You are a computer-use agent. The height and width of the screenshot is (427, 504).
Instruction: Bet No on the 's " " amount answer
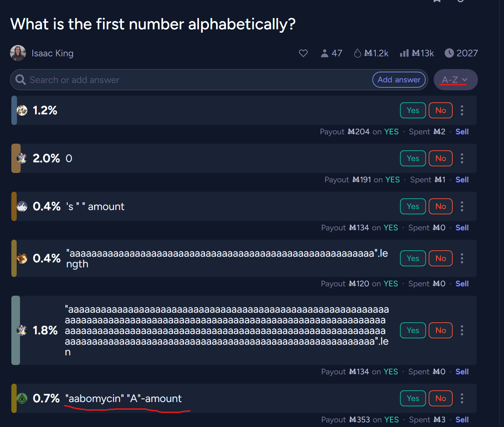[440, 206]
